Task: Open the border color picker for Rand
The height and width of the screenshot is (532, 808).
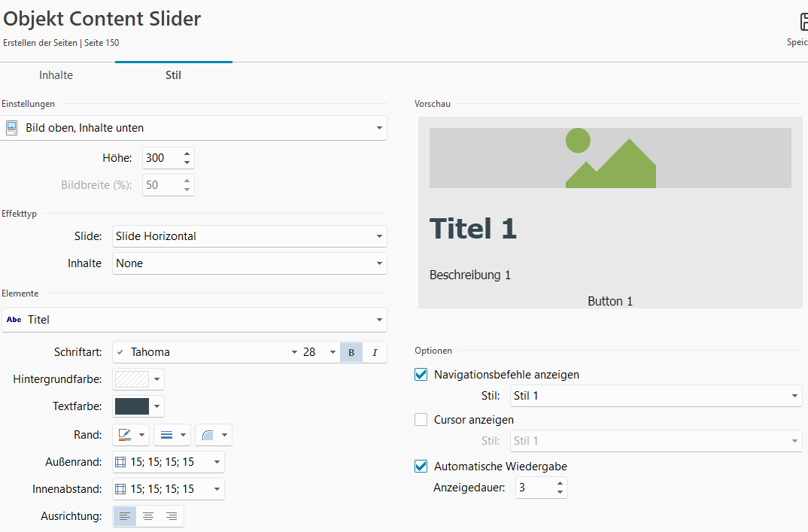Action: (131, 435)
